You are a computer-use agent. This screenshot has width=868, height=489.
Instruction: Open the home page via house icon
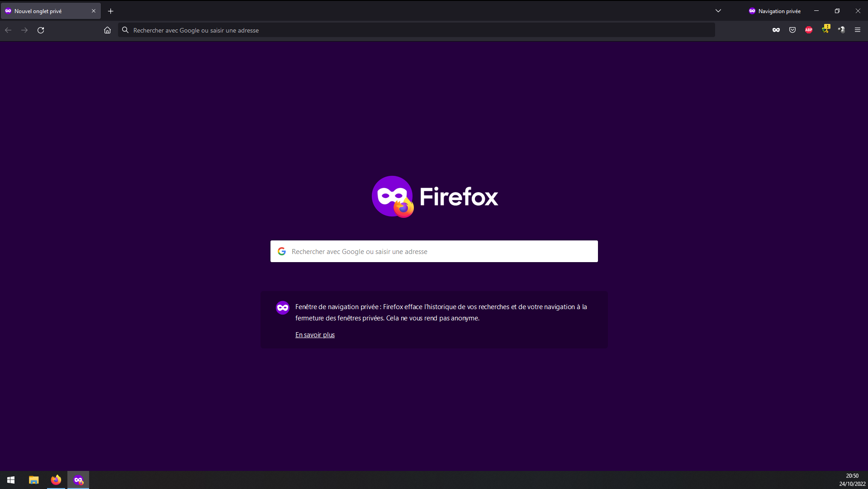tap(107, 30)
